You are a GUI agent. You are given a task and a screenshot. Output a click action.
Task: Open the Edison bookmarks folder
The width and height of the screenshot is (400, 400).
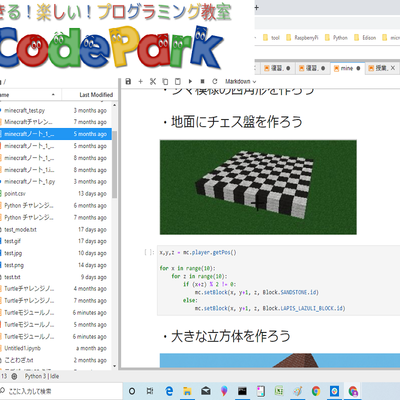coord(365,38)
